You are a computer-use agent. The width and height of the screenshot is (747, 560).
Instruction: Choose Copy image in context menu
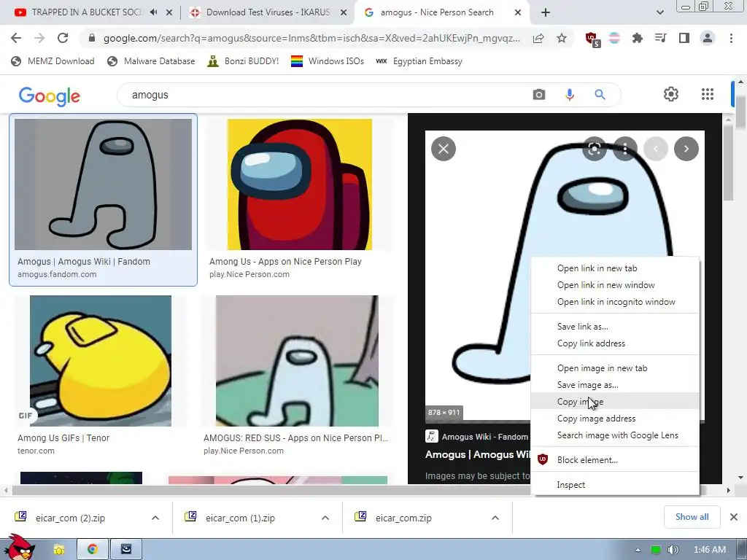[615, 401]
